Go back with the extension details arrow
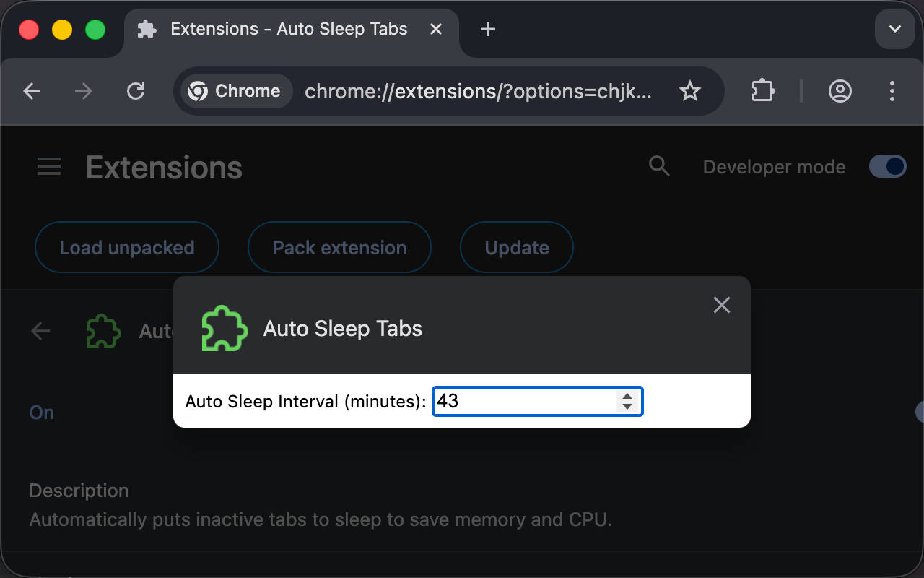This screenshot has width=924, height=578. click(41, 331)
